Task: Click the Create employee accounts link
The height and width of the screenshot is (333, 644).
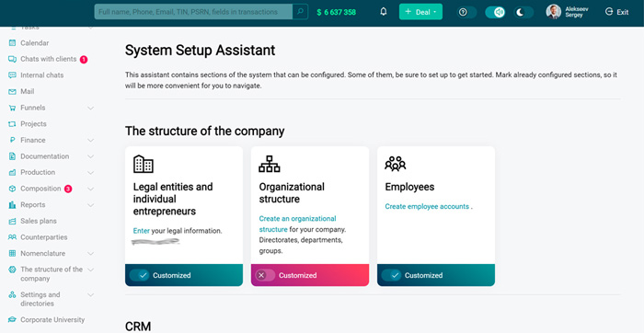Action: tap(427, 207)
